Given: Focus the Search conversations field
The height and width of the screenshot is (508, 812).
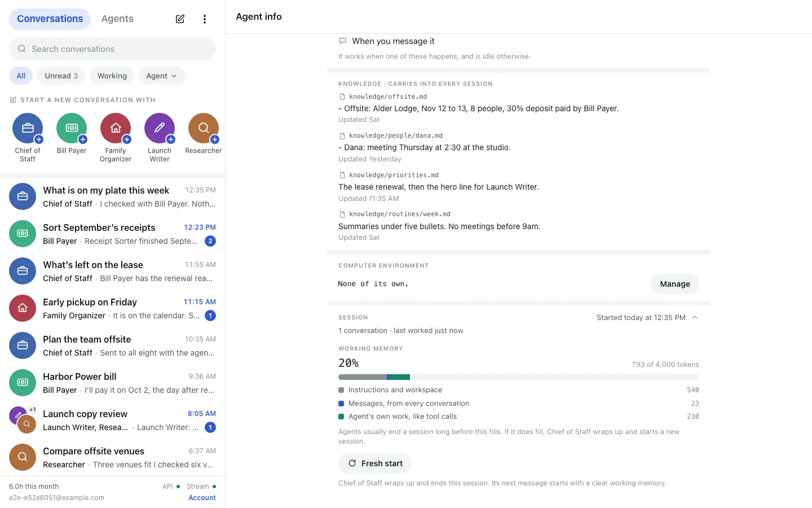Looking at the screenshot, I should pos(113,49).
